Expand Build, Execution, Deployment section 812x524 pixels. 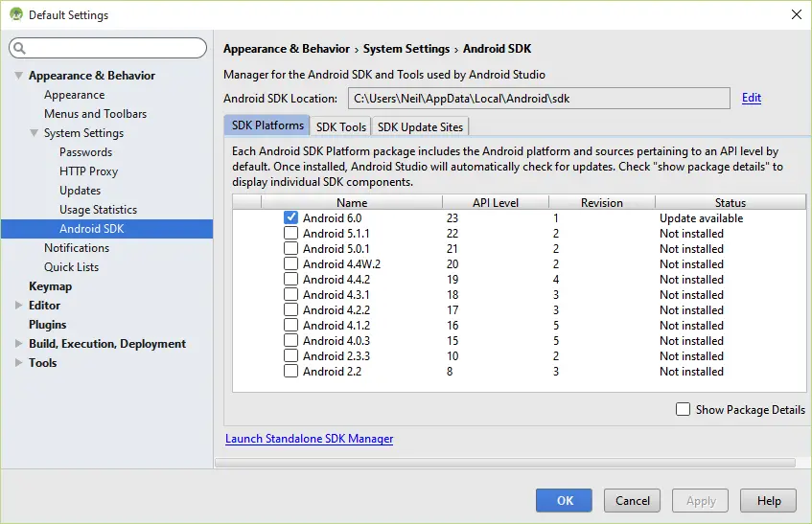click(x=18, y=344)
